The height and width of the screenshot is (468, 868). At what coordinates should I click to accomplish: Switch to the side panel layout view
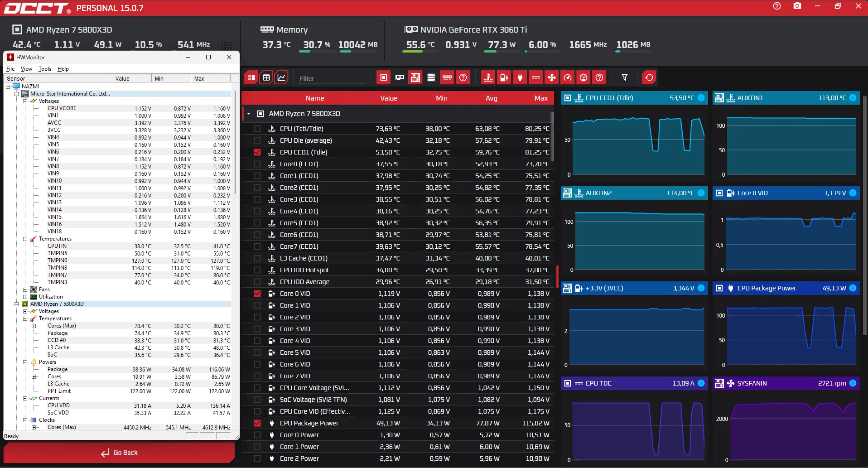[x=251, y=77]
